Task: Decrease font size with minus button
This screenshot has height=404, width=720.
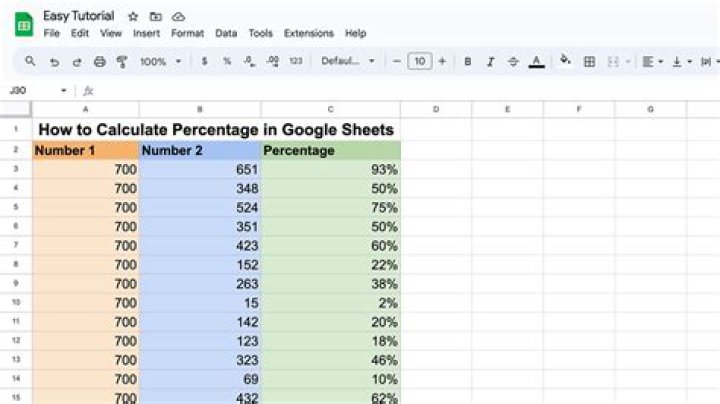Action: coord(397,61)
